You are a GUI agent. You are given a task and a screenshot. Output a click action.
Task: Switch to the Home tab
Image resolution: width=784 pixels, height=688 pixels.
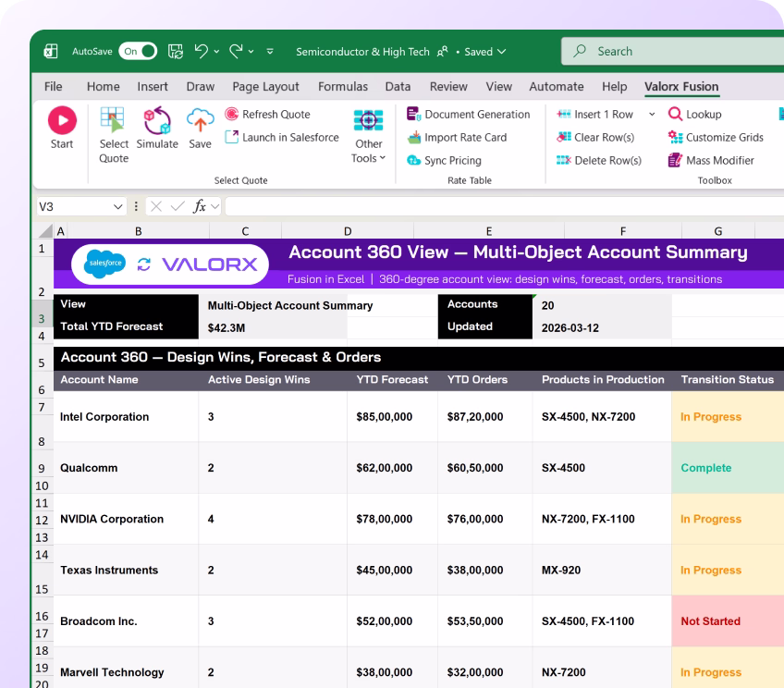pos(103,87)
